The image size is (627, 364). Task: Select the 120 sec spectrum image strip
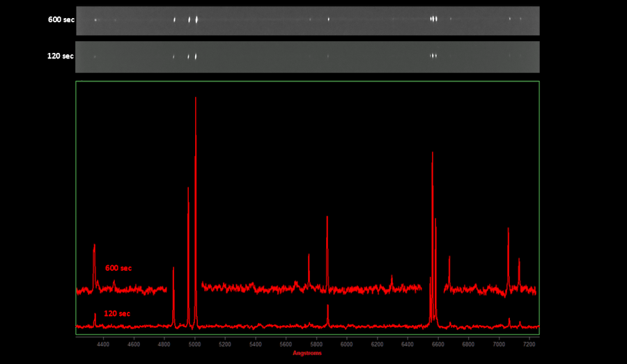click(x=307, y=56)
